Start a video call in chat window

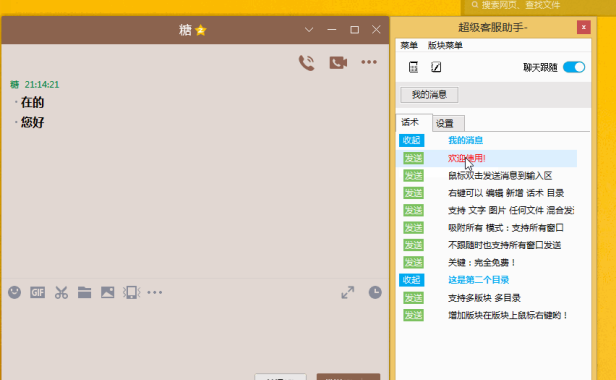(x=338, y=62)
